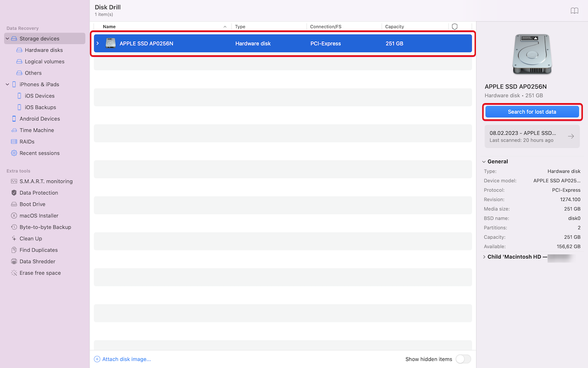
Task: Click the Revision value 1274.100
Action: (570, 200)
